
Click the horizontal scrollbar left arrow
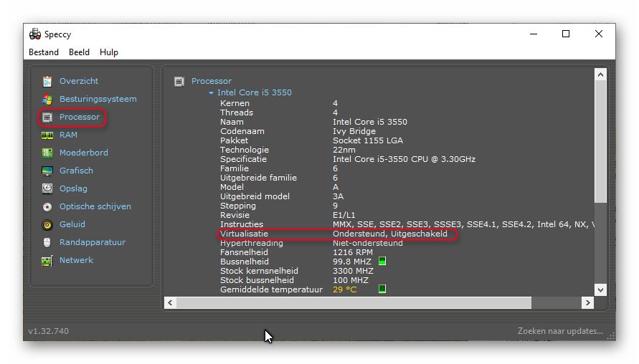click(x=170, y=302)
